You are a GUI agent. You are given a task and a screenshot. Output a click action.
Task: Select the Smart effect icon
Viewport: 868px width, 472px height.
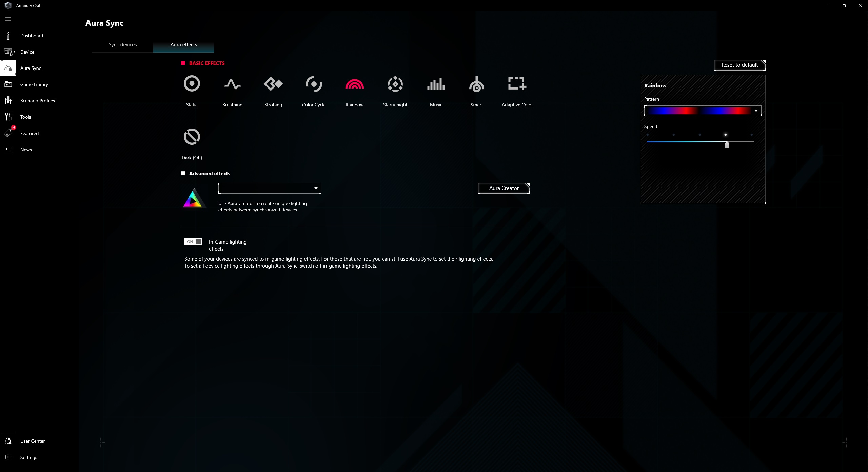click(x=477, y=84)
